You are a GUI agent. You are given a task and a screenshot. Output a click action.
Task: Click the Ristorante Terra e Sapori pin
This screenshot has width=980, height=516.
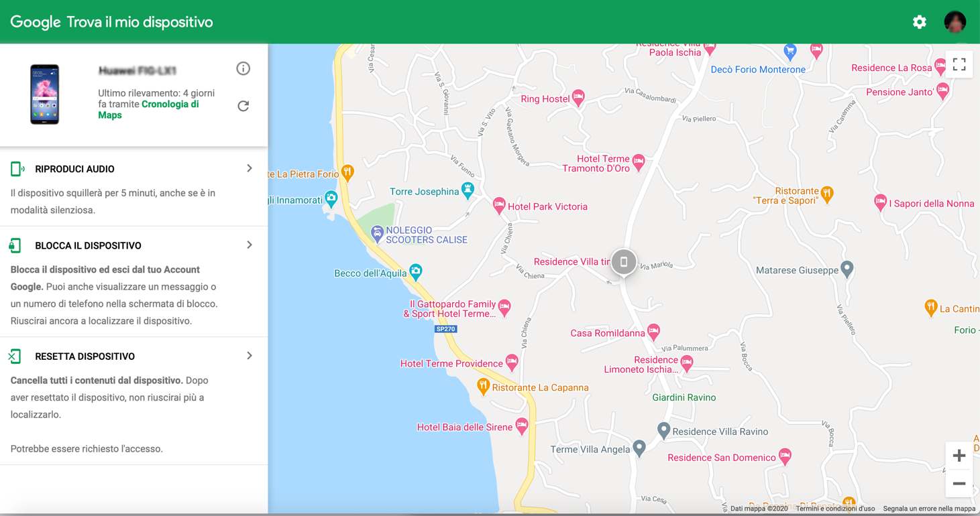827,195
